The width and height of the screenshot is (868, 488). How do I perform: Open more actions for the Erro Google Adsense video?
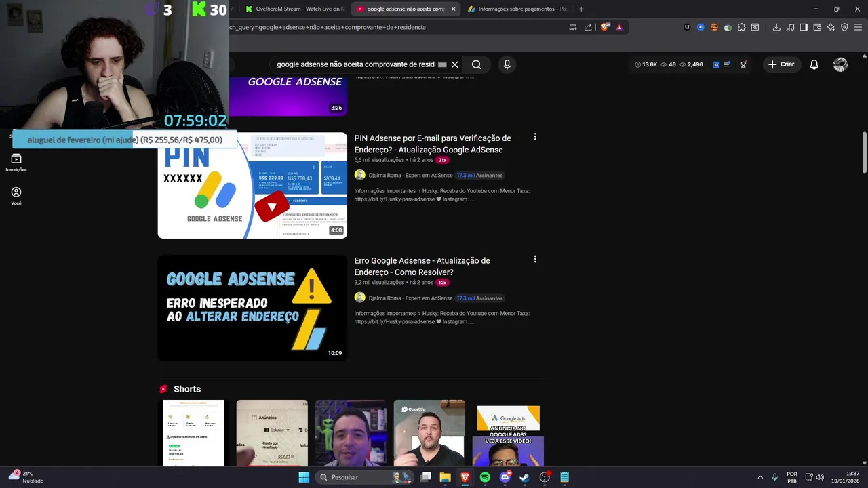tap(535, 260)
